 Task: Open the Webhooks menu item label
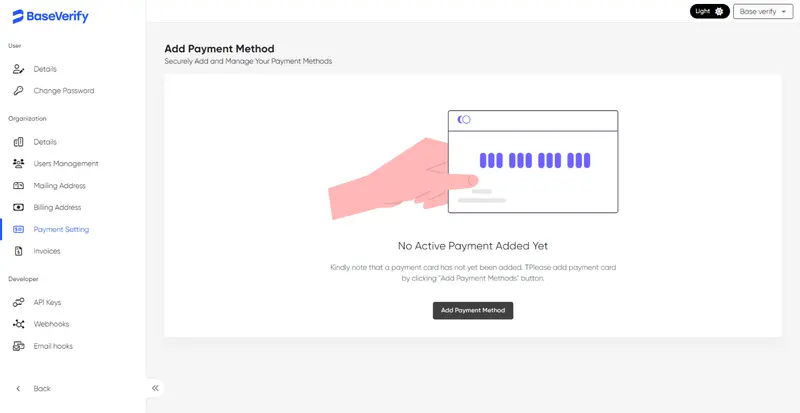pos(51,324)
